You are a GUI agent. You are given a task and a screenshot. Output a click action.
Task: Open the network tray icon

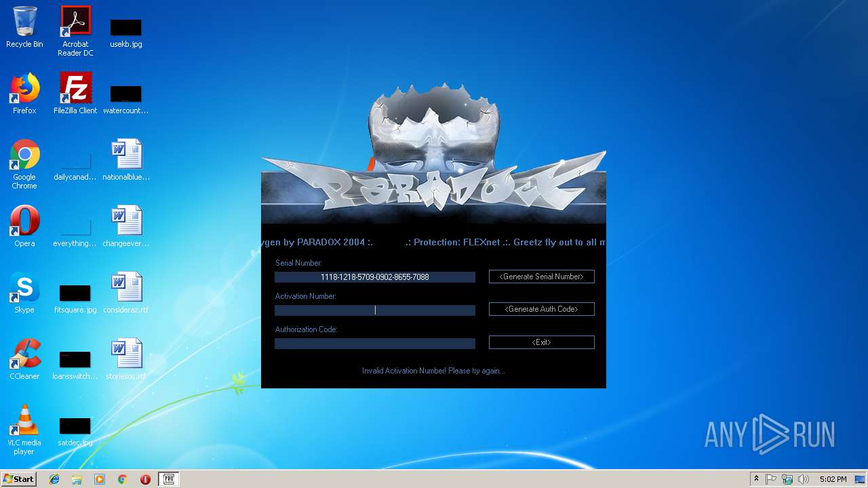point(787,479)
